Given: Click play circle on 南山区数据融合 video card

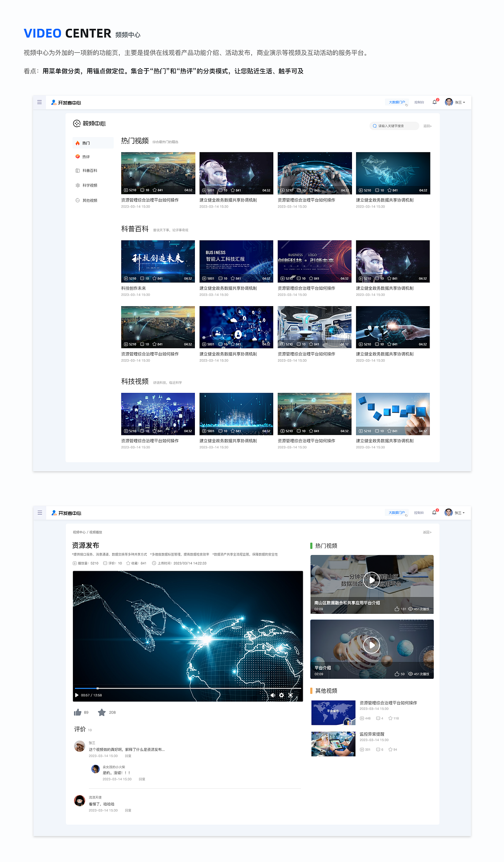Looking at the screenshot, I should pos(372,580).
